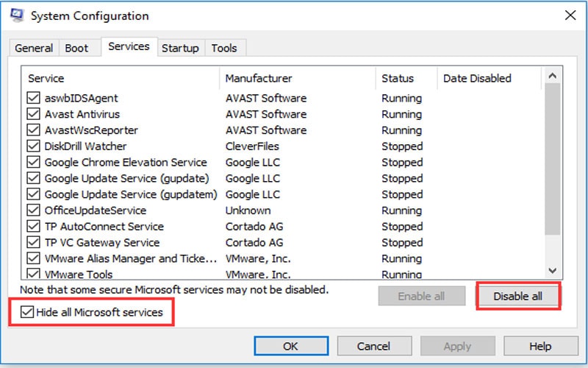Click the services list scrollbar thumb
The height and width of the screenshot is (368, 588).
click(x=552, y=159)
